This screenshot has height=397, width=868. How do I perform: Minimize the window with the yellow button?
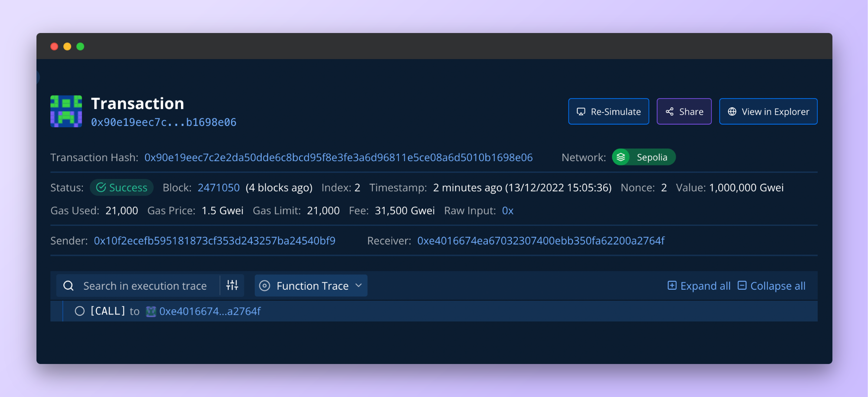tap(67, 46)
